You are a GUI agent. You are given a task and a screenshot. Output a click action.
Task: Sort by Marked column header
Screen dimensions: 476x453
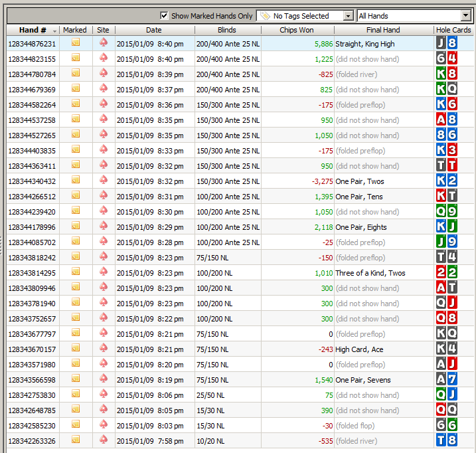pos(75,30)
